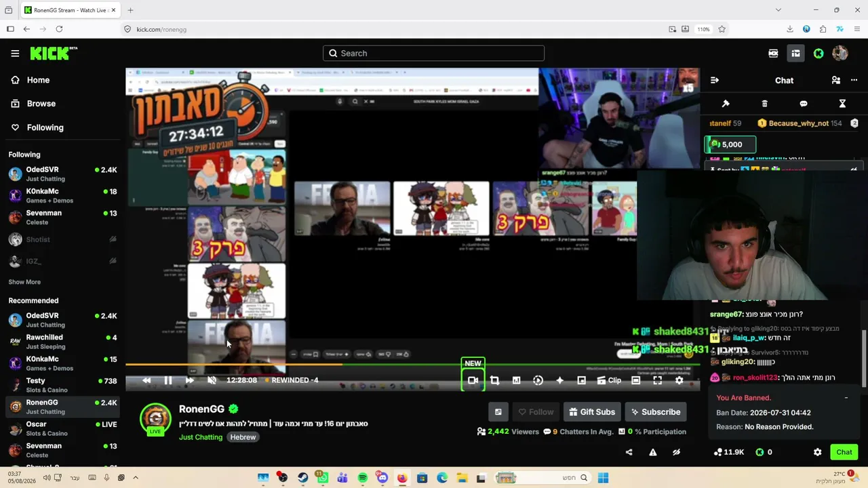Image resolution: width=868 pixels, height=488 pixels.
Task: Click the sparkle icon in player controls
Action: point(559,380)
